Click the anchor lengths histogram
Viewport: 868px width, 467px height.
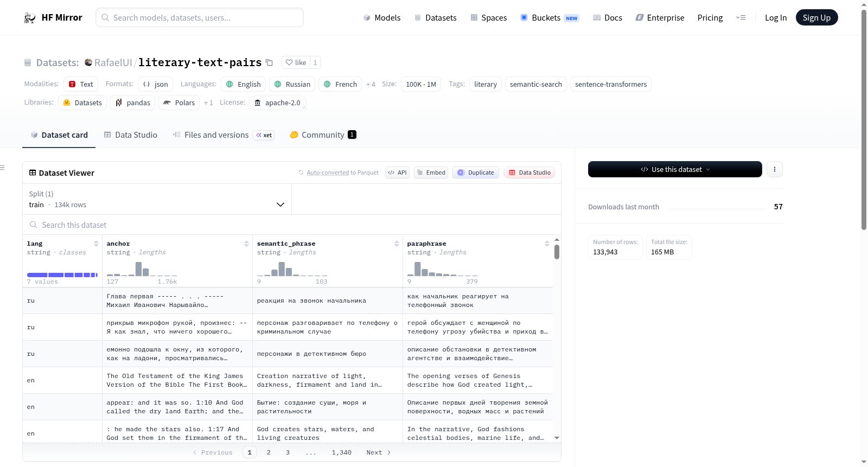point(142,269)
